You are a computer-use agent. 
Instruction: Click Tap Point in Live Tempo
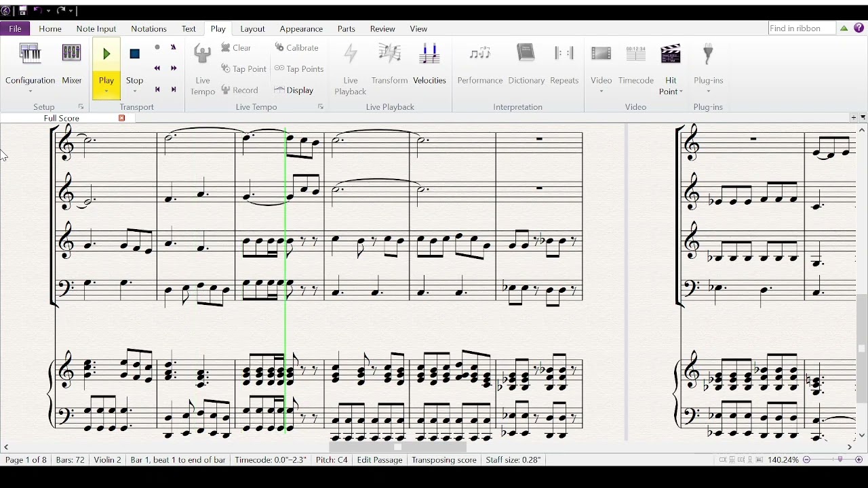[243, 68]
